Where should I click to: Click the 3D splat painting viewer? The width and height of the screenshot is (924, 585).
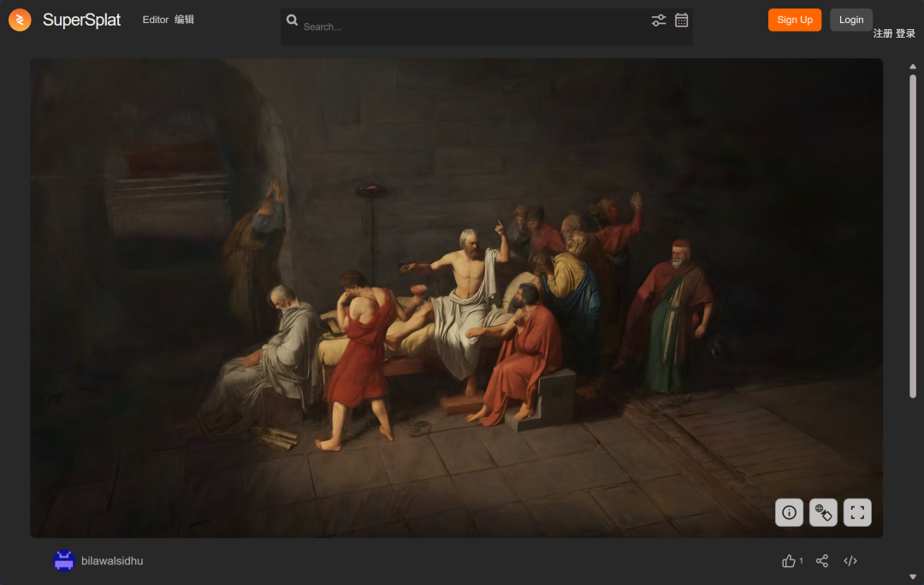click(x=457, y=298)
